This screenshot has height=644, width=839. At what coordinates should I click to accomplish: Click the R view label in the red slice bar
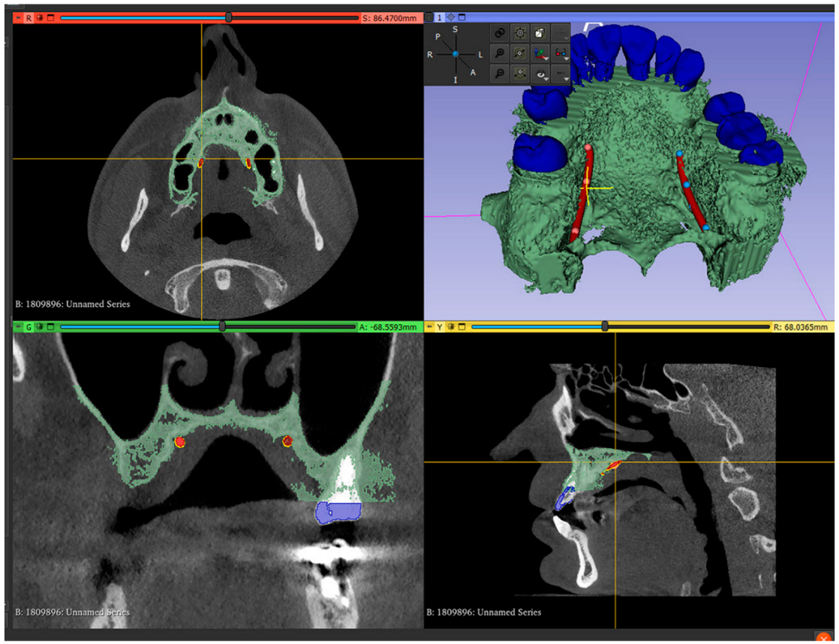click(x=29, y=18)
